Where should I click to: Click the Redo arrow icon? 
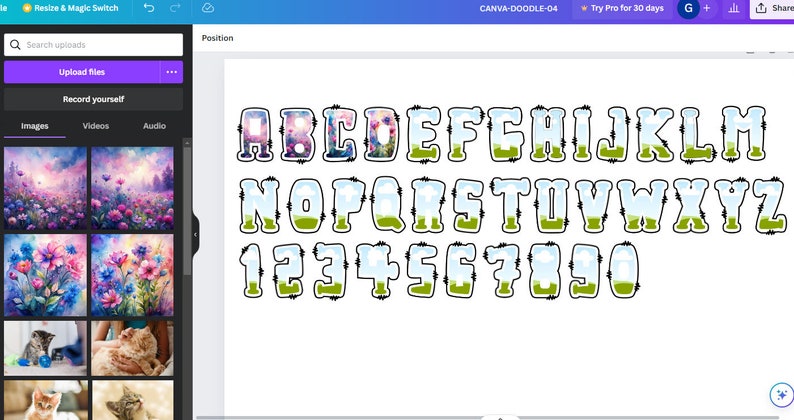[x=175, y=8]
